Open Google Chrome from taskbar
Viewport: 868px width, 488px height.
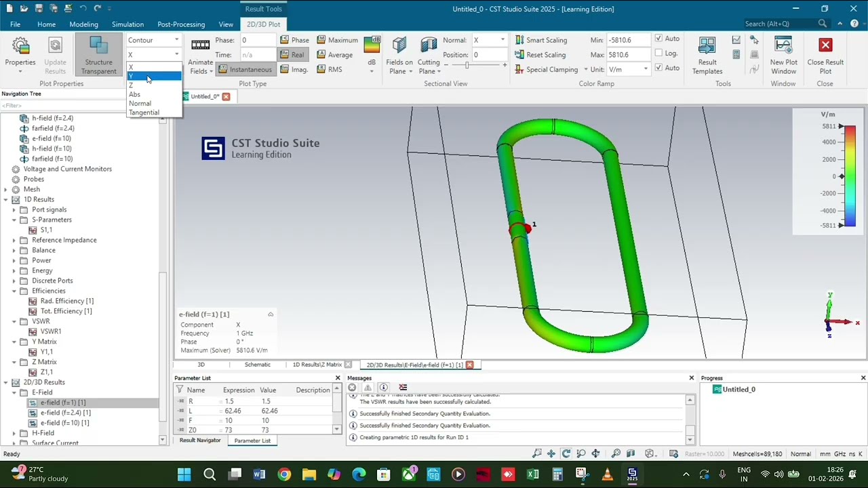(284, 474)
